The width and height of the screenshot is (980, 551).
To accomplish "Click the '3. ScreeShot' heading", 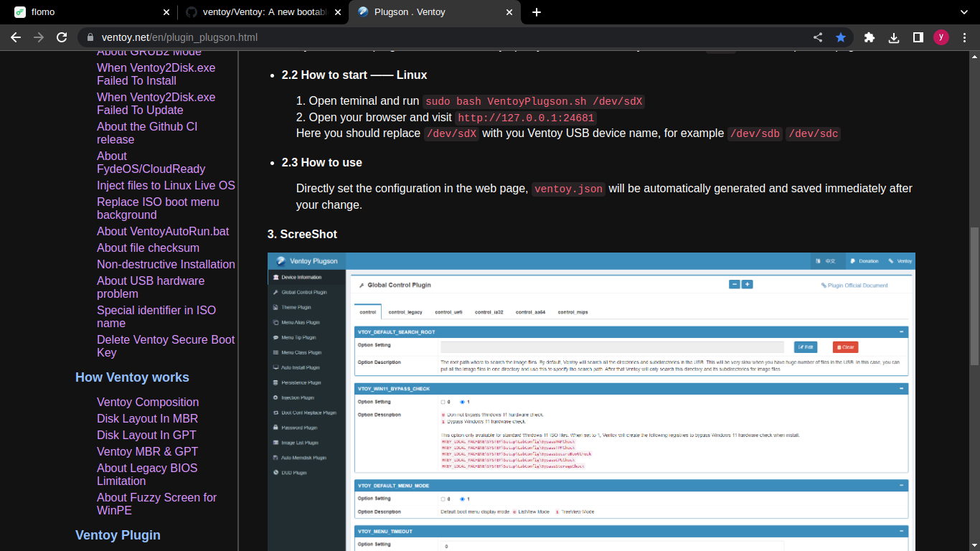I will [x=302, y=234].
